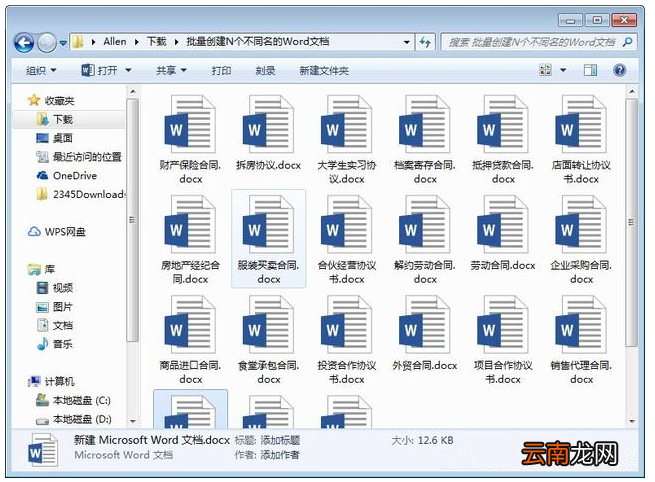Open recent pages dropdown beside navigation arrows

(x=63, y=43)
